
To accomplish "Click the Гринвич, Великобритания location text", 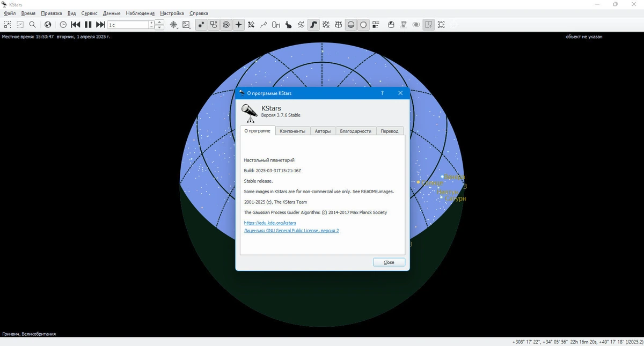I will pos(29,334).
